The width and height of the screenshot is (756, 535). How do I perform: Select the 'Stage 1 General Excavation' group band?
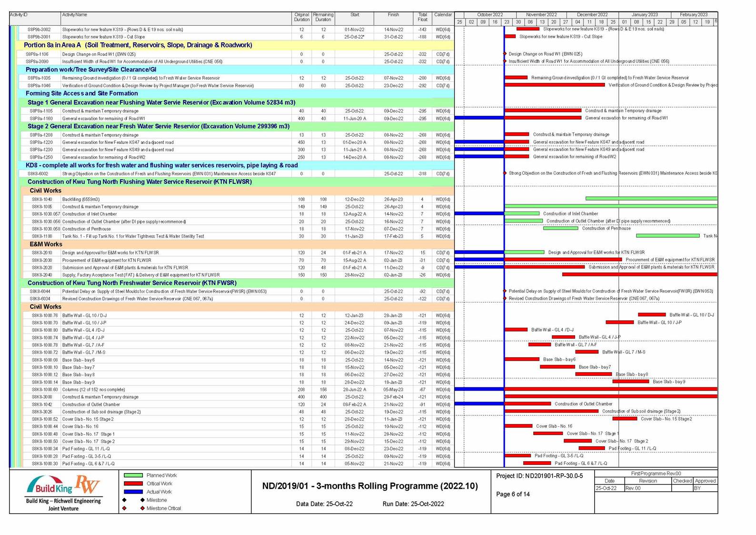[237, 102]
